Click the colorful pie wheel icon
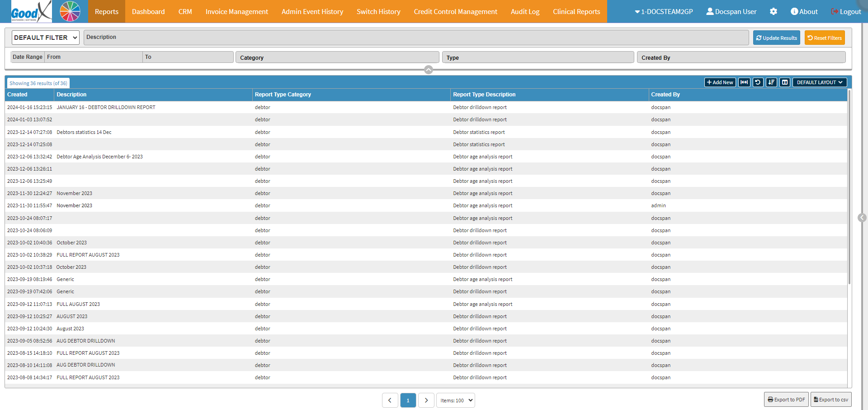Screen dimensions: 868x410 (x=70, y=12)
